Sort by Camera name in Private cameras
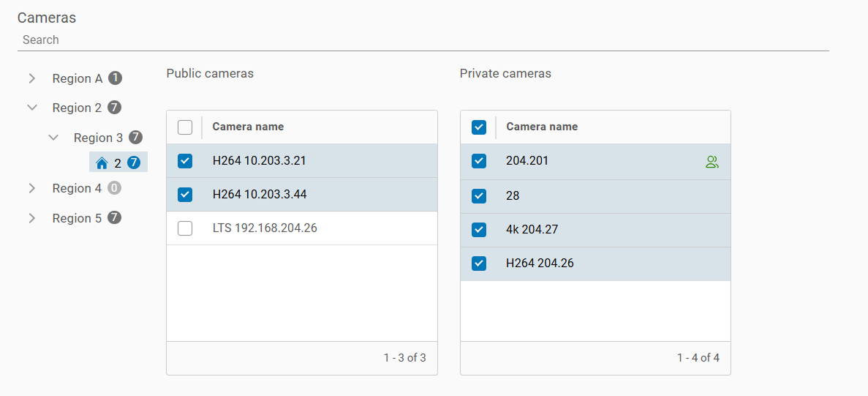Image resolution: width=868 pixels, height=396 pixels. 542,127
